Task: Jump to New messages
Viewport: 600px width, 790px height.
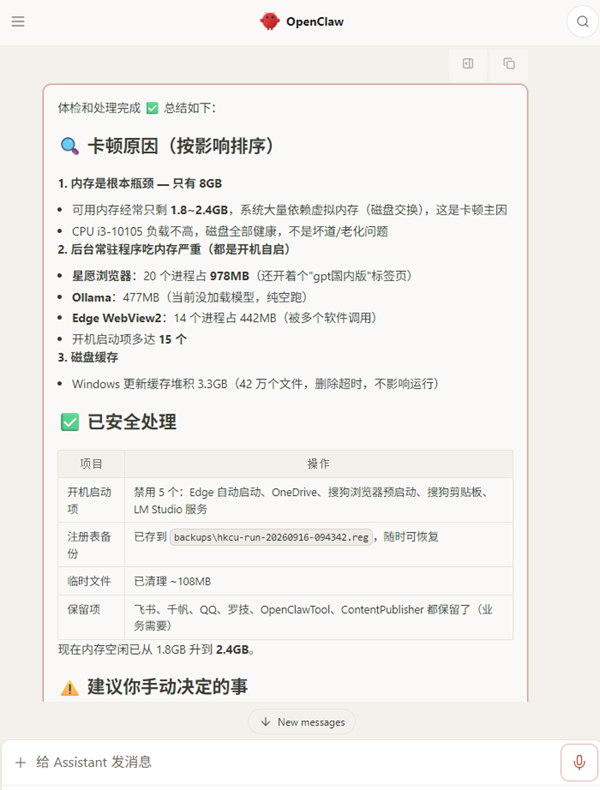Action: click(x=301, y=722)
